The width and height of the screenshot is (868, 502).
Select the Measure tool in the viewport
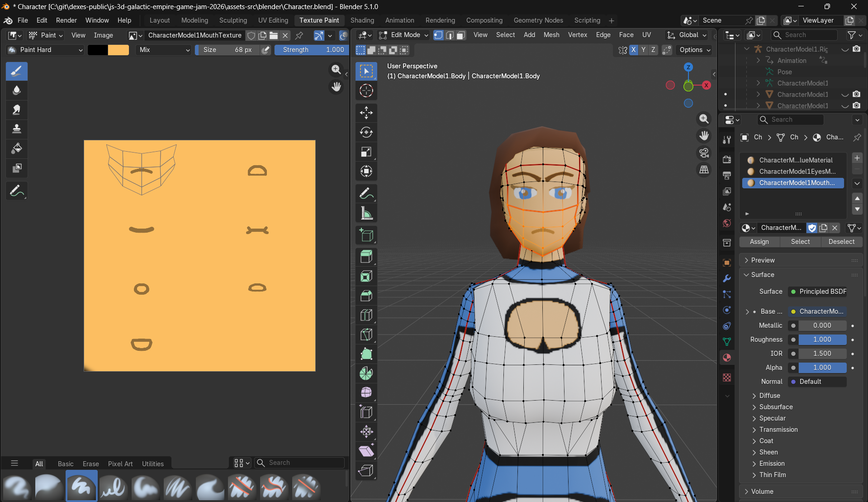pyautogui.click(x=366, y=213)
